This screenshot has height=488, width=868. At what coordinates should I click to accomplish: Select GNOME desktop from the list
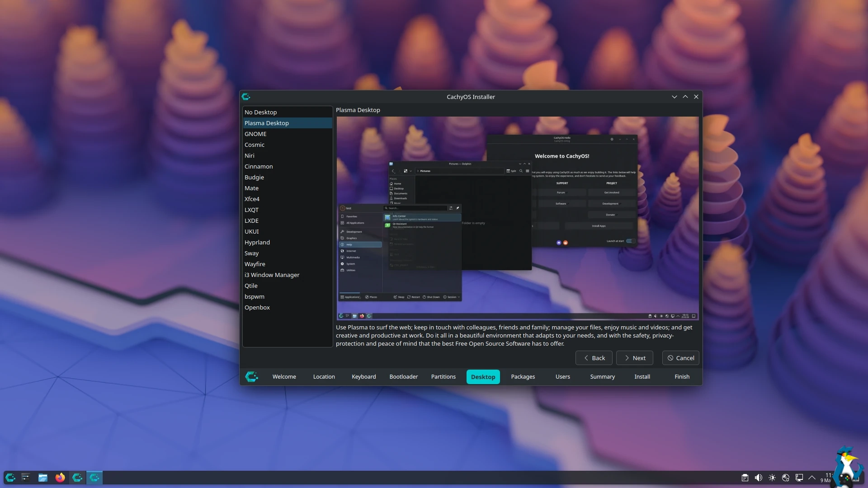point(255,134)
